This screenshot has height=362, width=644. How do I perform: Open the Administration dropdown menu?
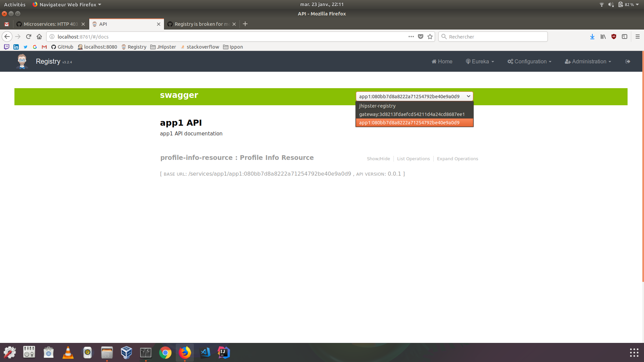pyautogui.click(x=588, y=61)
